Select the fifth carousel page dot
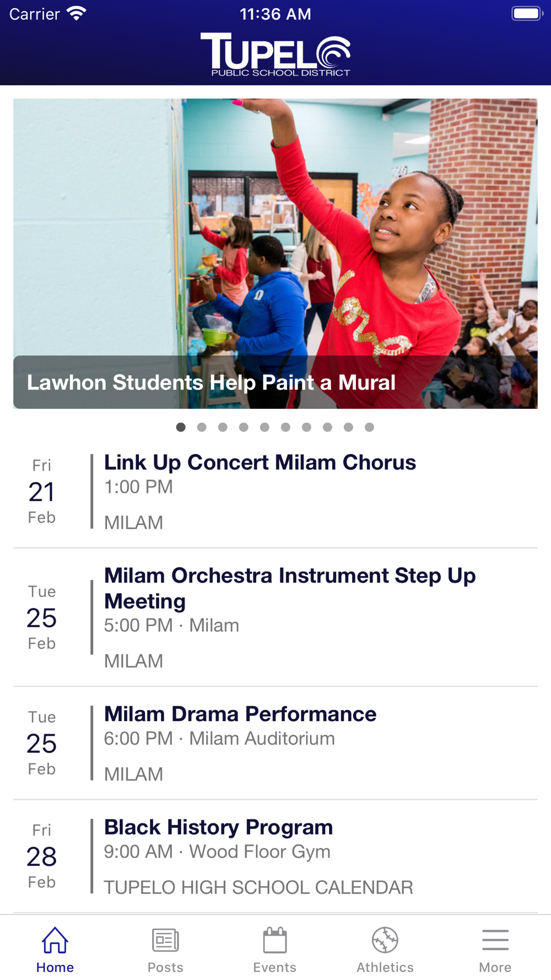 coord(264,427)
